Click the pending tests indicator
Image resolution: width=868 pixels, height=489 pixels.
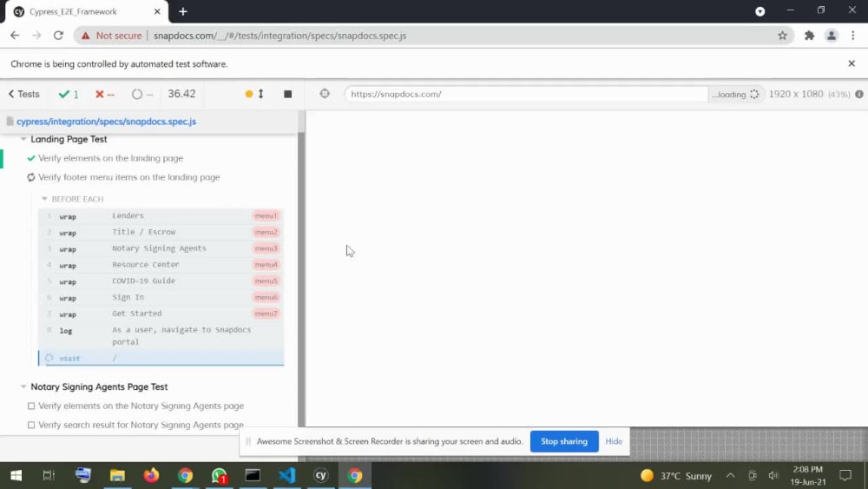(x=141, y=94)
